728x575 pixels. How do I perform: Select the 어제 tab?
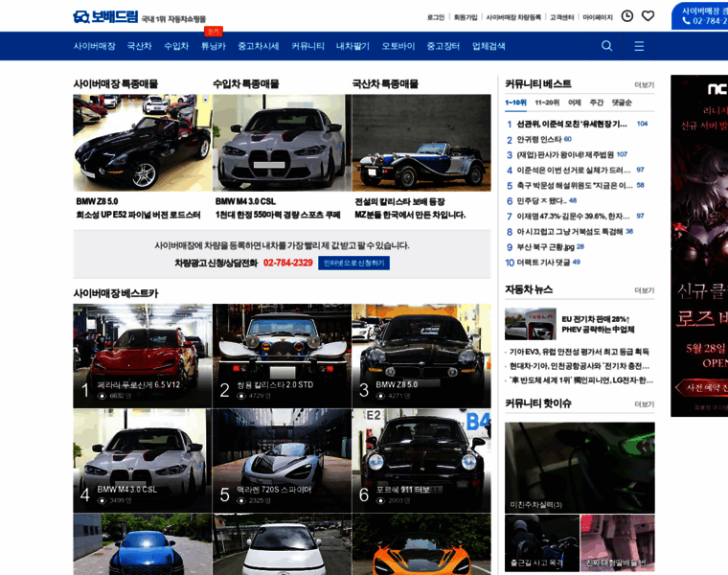tap(575, 103)
